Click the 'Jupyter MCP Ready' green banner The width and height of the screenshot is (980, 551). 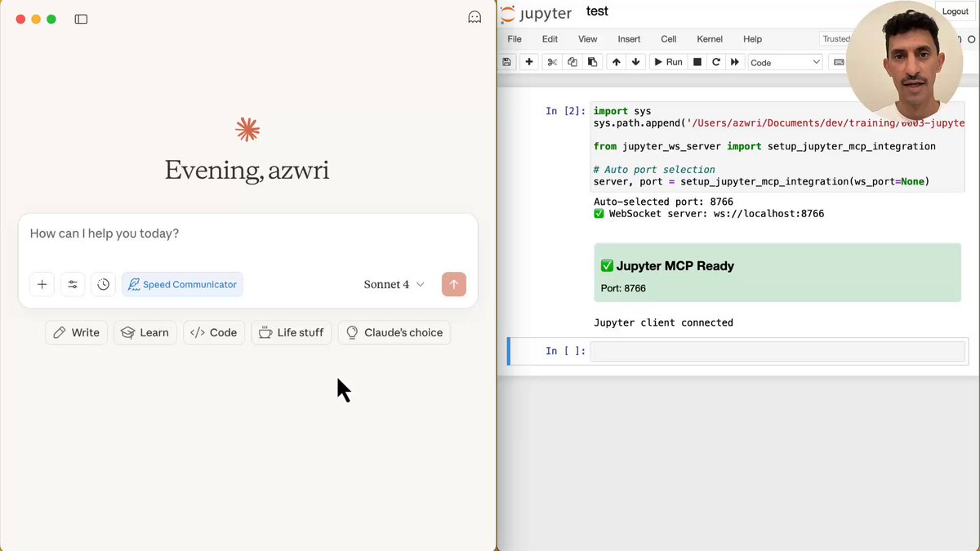[777, 273]
